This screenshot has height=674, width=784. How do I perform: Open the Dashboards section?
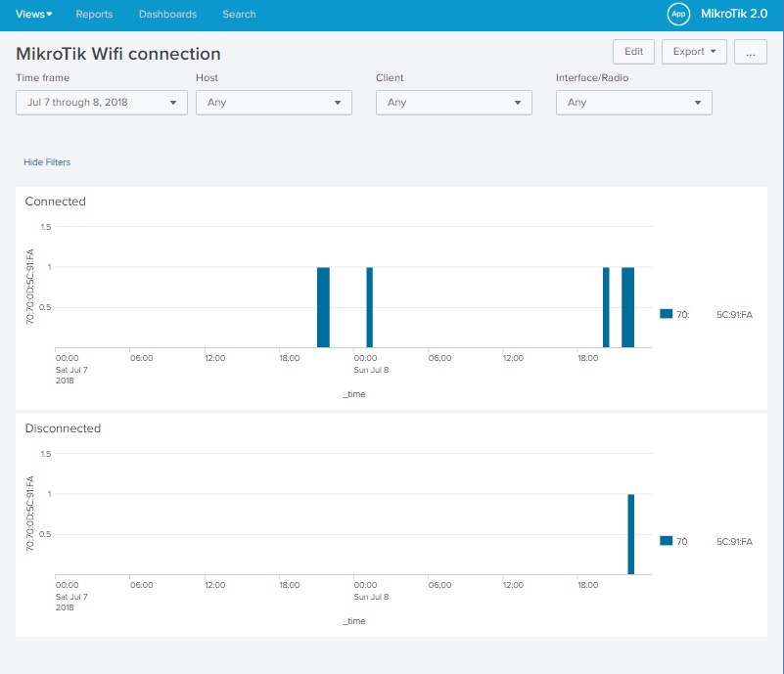(167, 14)
